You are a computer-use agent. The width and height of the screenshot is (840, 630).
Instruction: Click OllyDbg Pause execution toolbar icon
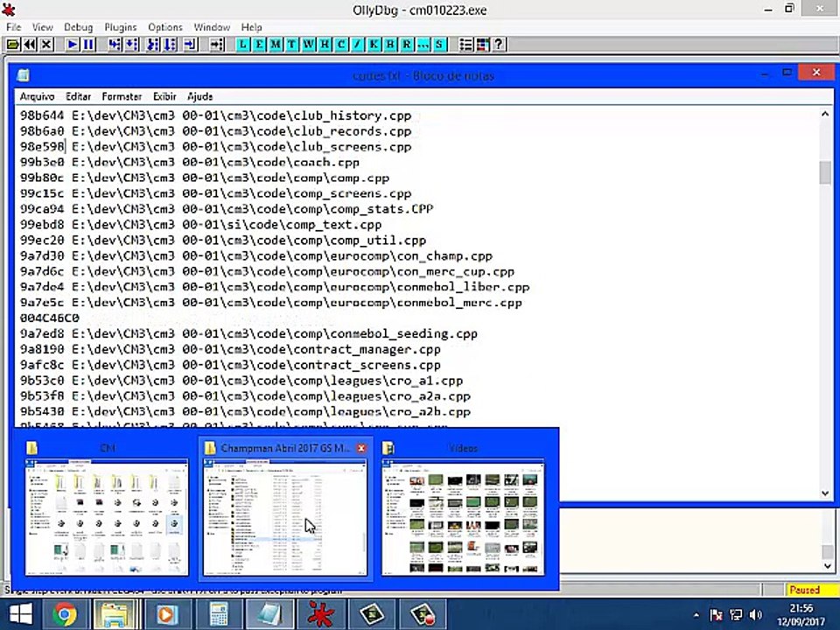point(89,45)
